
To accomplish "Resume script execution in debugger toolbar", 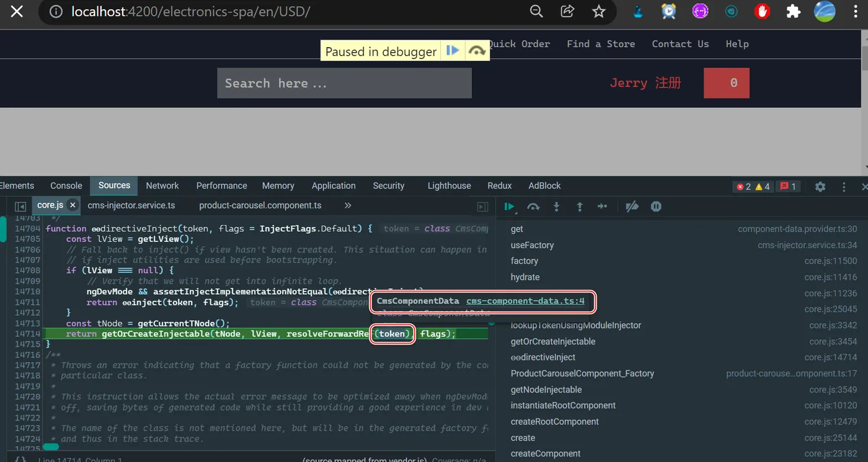I will [x=509, y=207].
